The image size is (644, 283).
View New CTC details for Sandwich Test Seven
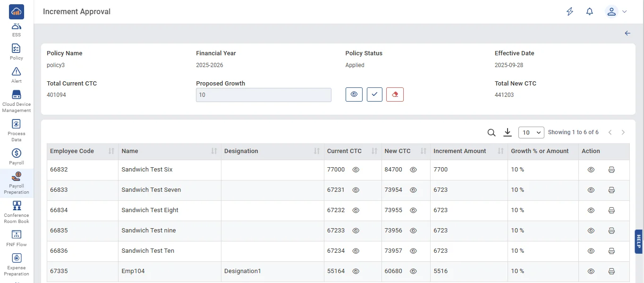click(x=413, y=190)
